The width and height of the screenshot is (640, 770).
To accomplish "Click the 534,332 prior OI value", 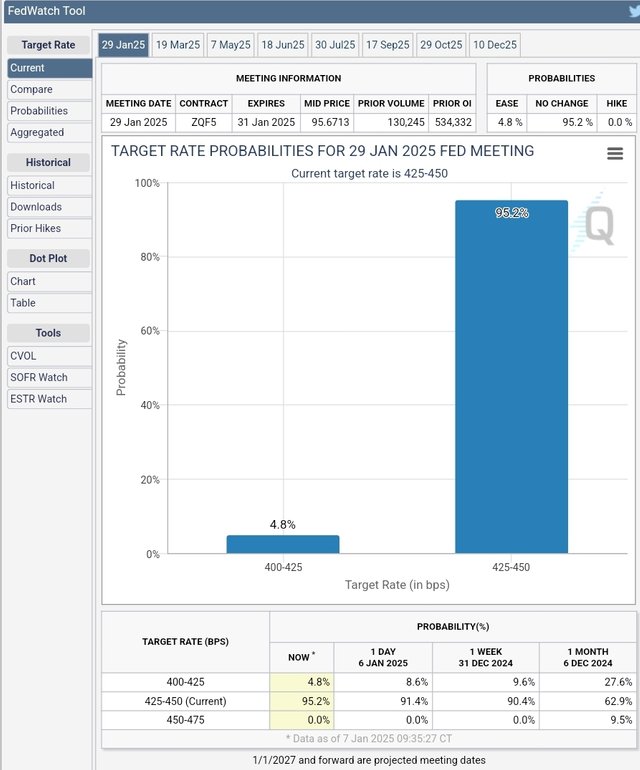I will click(452, 122).
